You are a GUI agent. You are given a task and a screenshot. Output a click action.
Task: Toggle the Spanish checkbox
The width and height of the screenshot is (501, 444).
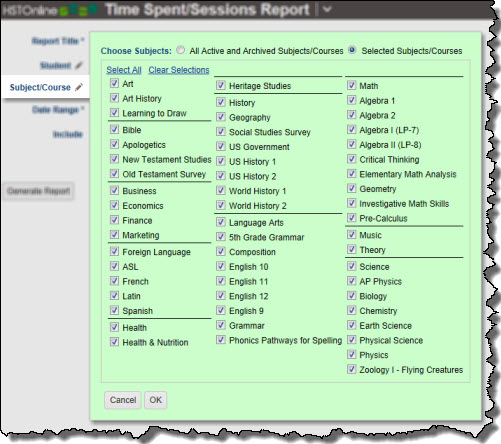pos(114,310)
